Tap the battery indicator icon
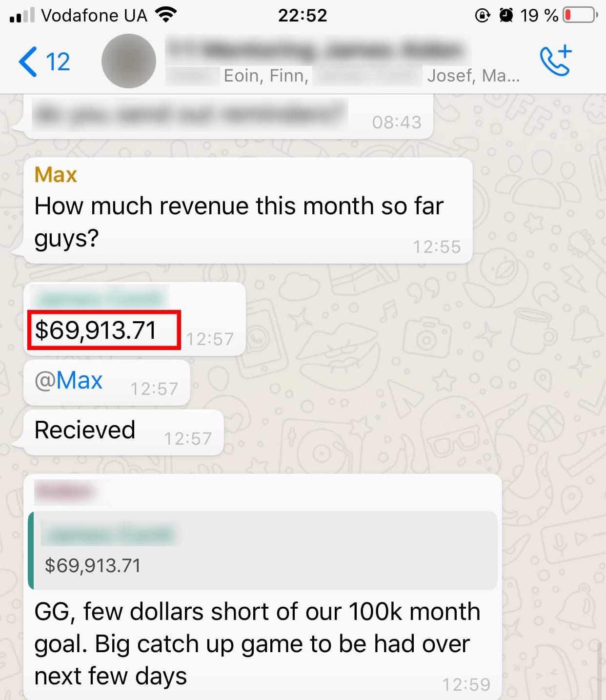Screen dimensions: 606x700 click(581, 15)
